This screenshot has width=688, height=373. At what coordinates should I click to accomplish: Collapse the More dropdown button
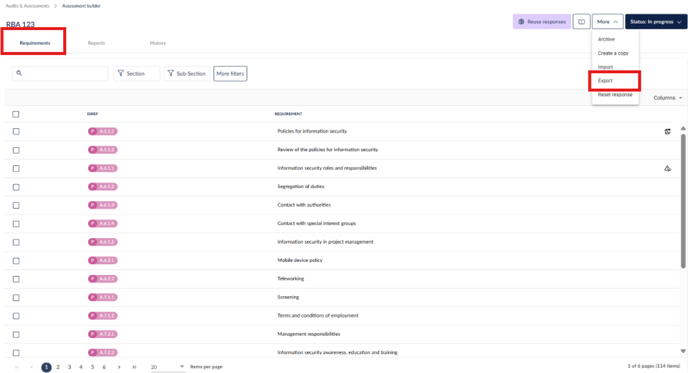coord(607,22)
